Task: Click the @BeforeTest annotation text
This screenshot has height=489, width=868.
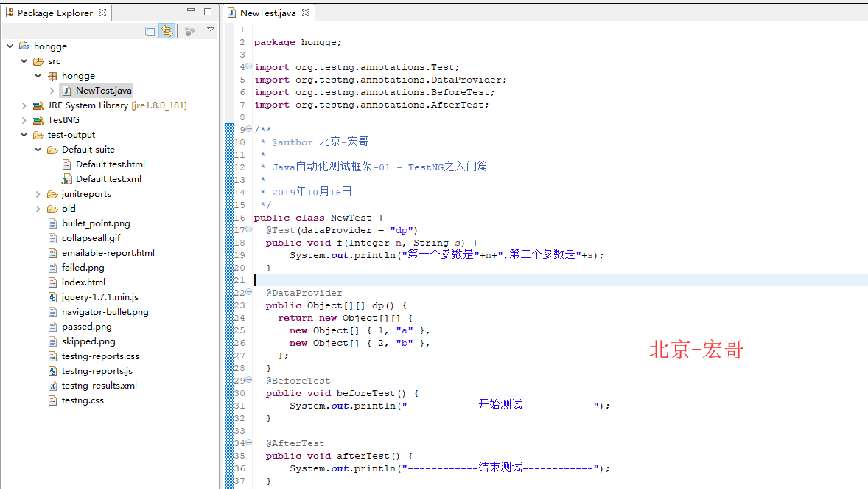Action: 298,381
